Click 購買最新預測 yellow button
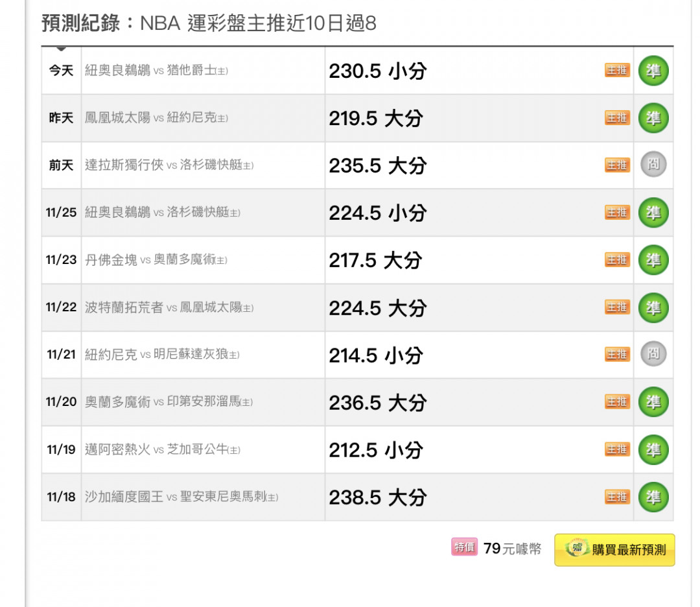This screenshot has width=700, height=607. coord(614,550)
